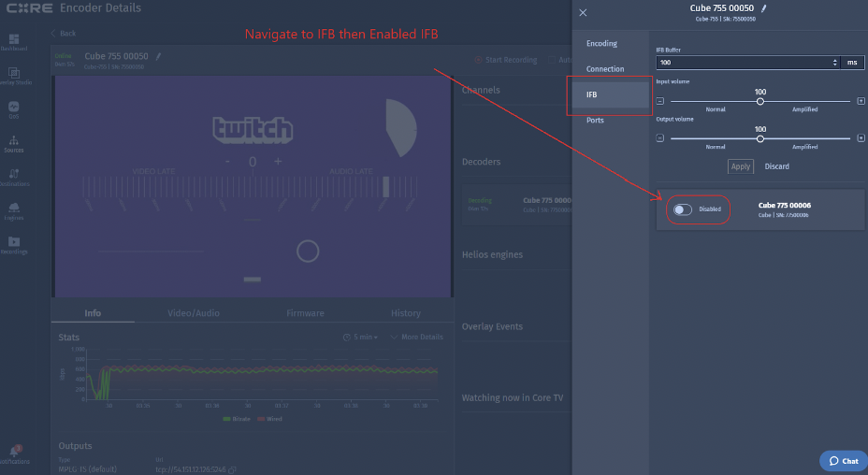Click Discard to revert IFB changes
The width and height of the screenshot is (868, 475).
tap(776, 166)
